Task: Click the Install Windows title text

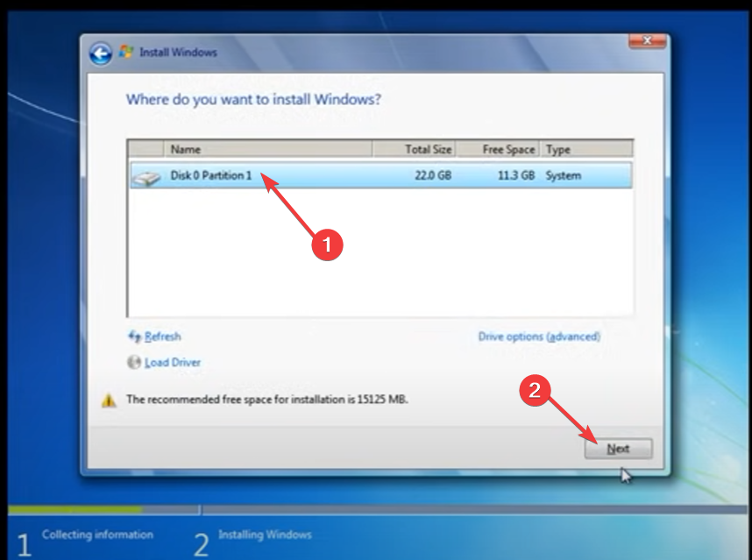Action: [178, 53]
